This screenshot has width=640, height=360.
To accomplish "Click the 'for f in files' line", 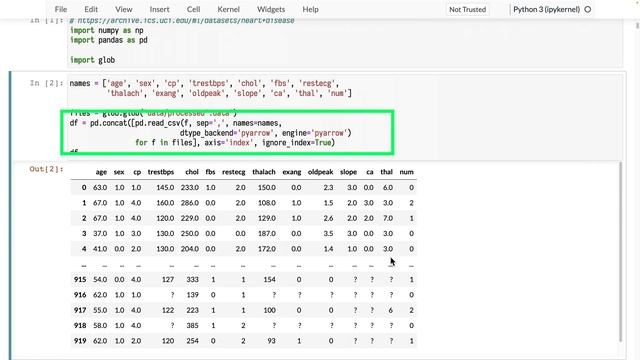I will [235, 143].
